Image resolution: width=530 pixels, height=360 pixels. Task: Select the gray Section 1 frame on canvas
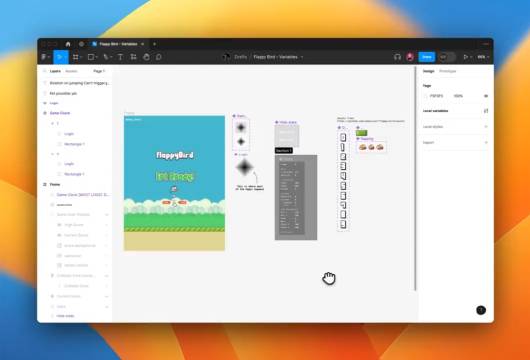click(x=296, y=197)
